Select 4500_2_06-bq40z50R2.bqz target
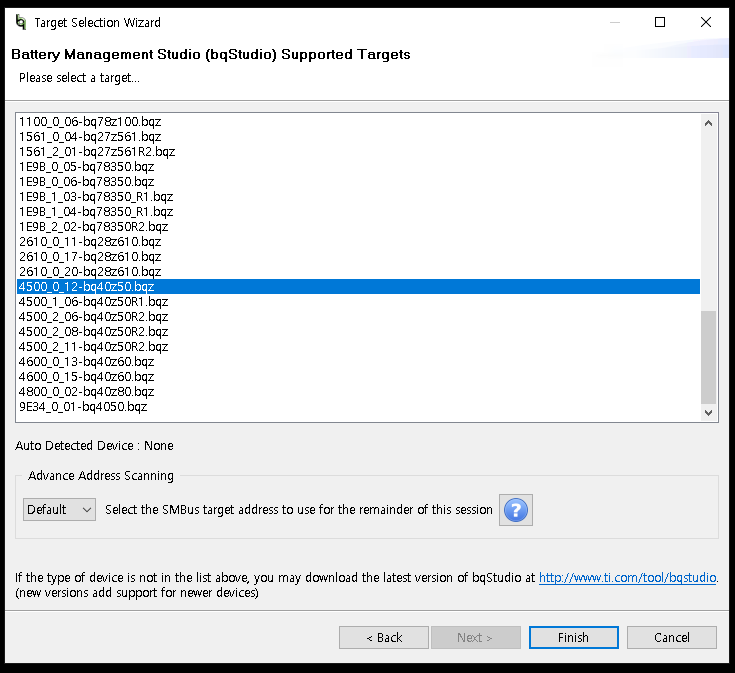The height and width of the screenshot is (673, 735). (x=359, y=317)
